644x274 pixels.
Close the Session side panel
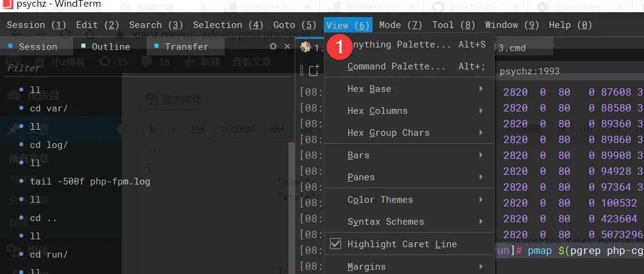click(287, 47)
